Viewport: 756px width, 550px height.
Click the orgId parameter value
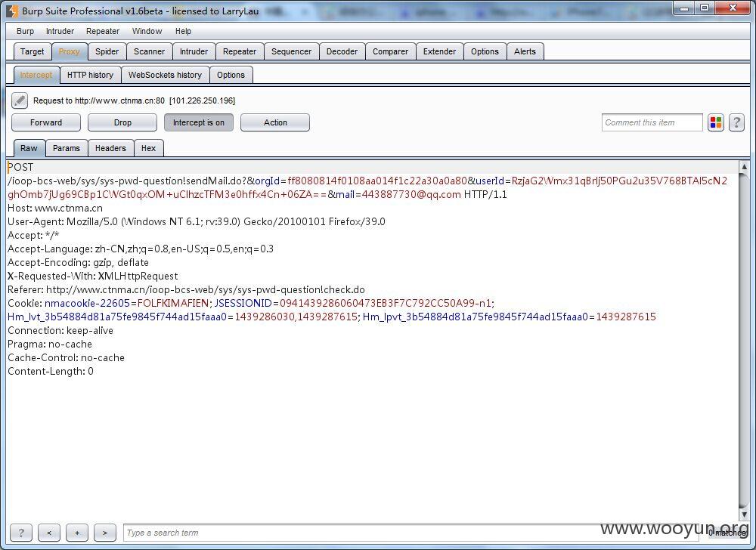(377, 181)
